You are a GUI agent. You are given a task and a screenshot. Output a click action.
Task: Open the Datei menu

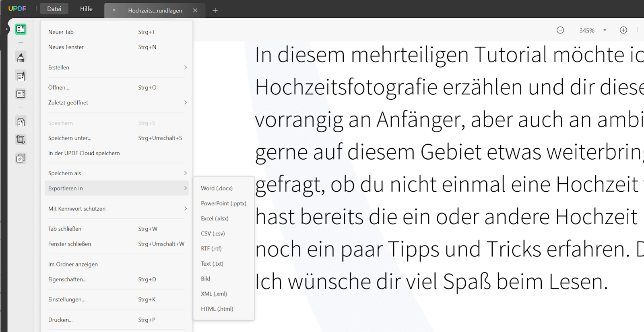pos(54,9)
